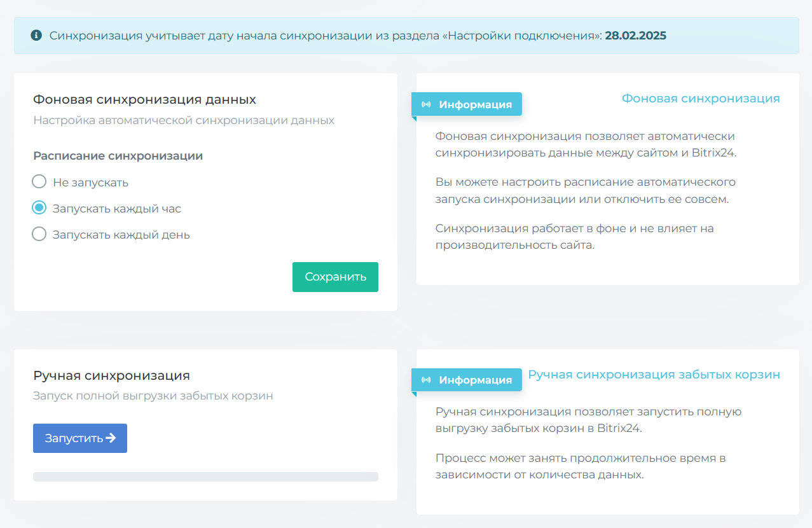This screenshot has height=528, width=812.
Task: Click the "Фоновая синхронизация данных" card heading
Action: (144, 100)
